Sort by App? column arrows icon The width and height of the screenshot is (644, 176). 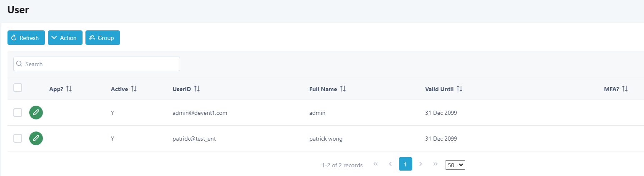click(69, 89)
